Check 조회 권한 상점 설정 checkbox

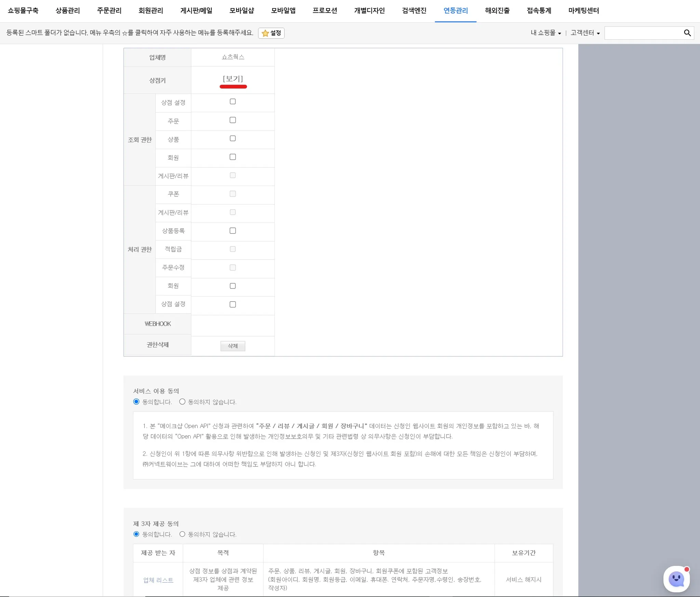tap(233, 102)
